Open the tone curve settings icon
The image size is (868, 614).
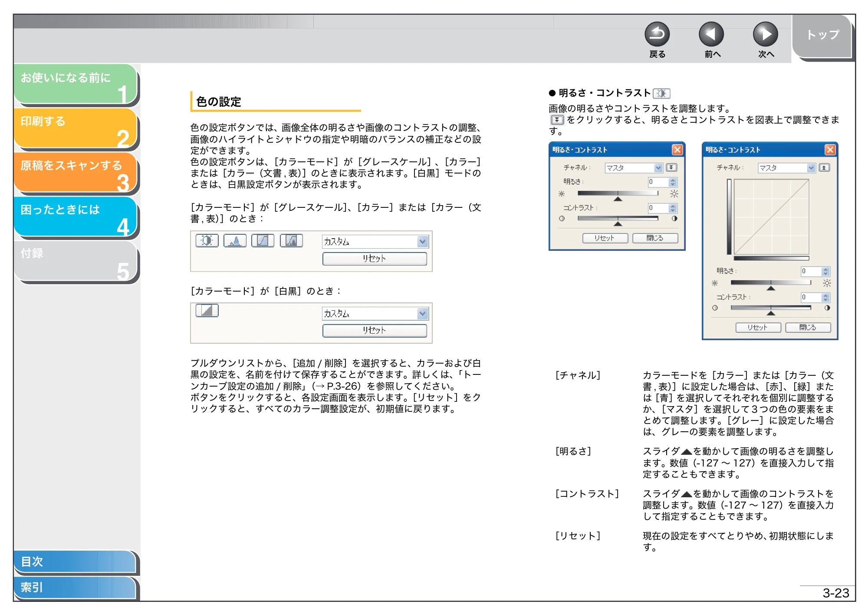point(263,240)
